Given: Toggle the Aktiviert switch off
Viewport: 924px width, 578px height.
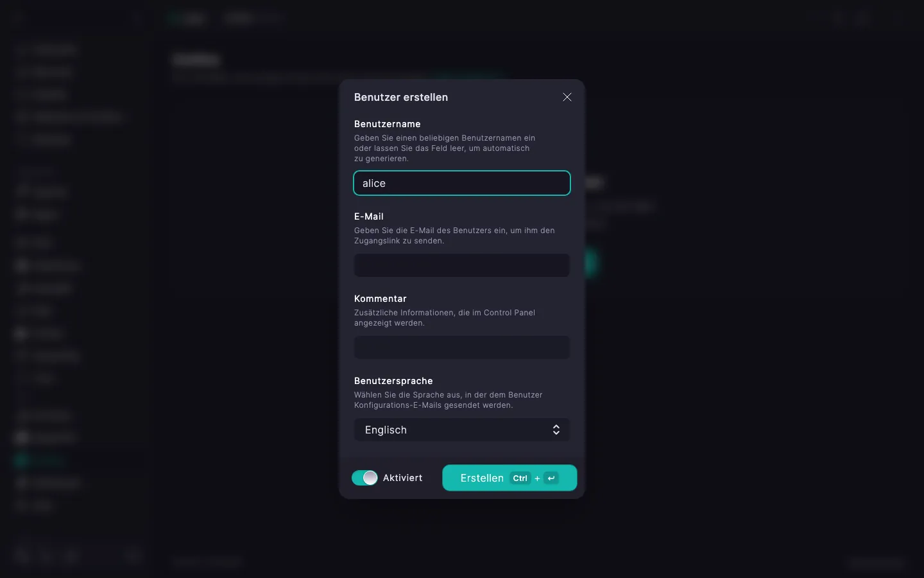Looking at the screenshot, I should (364, 478).
